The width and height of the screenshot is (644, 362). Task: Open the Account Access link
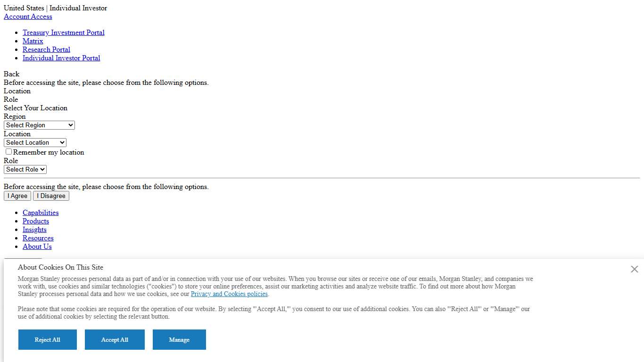click(x=28, y=16)
